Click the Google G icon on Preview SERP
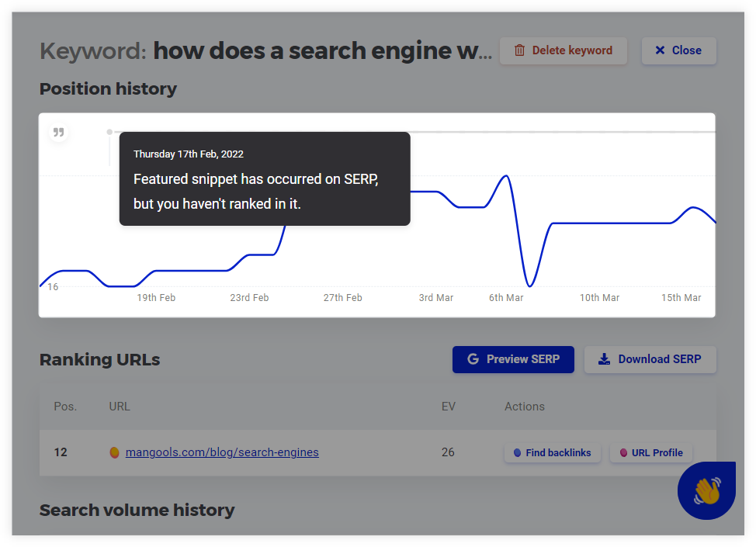 tap(473, 359)
